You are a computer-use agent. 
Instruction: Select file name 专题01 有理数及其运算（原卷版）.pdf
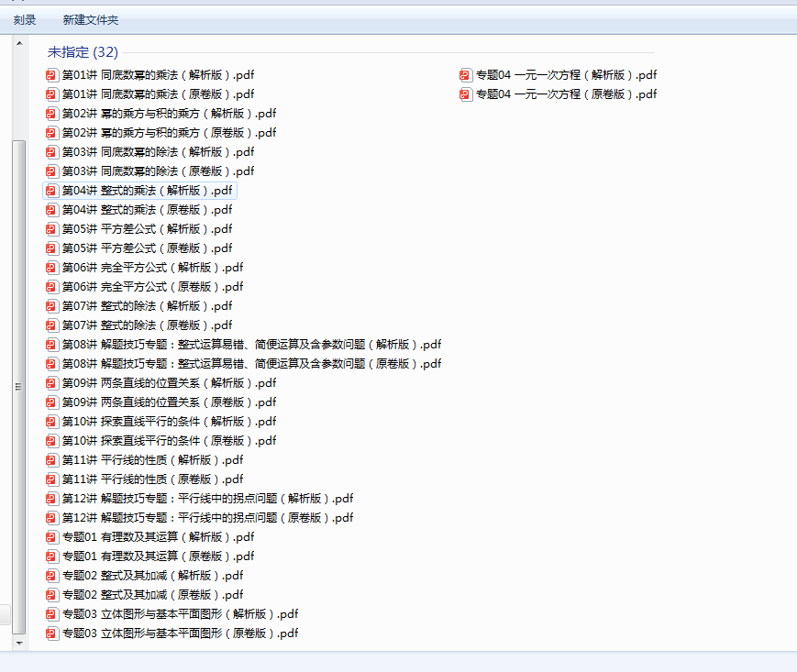point(158,556)
